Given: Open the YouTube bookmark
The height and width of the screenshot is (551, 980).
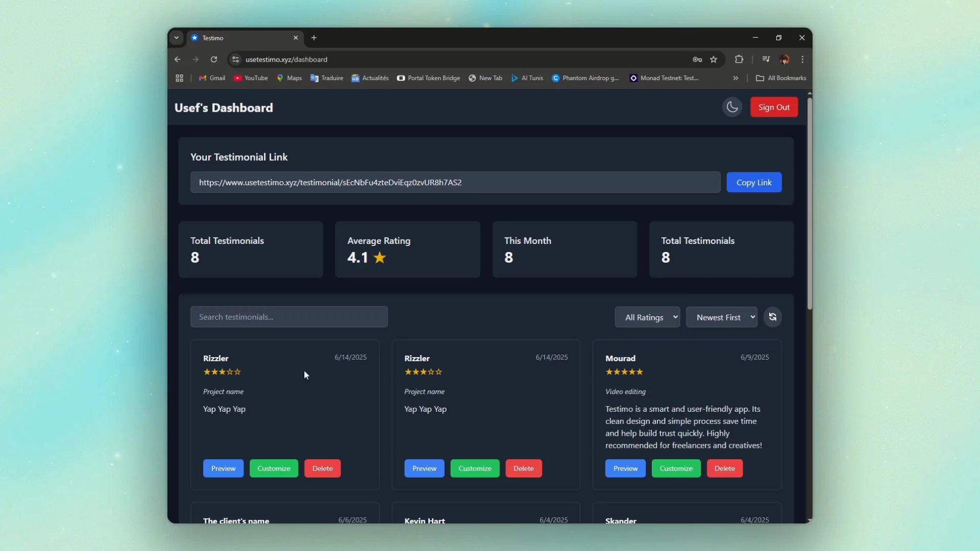Looking at the screenshot, I should pos(251,78).
